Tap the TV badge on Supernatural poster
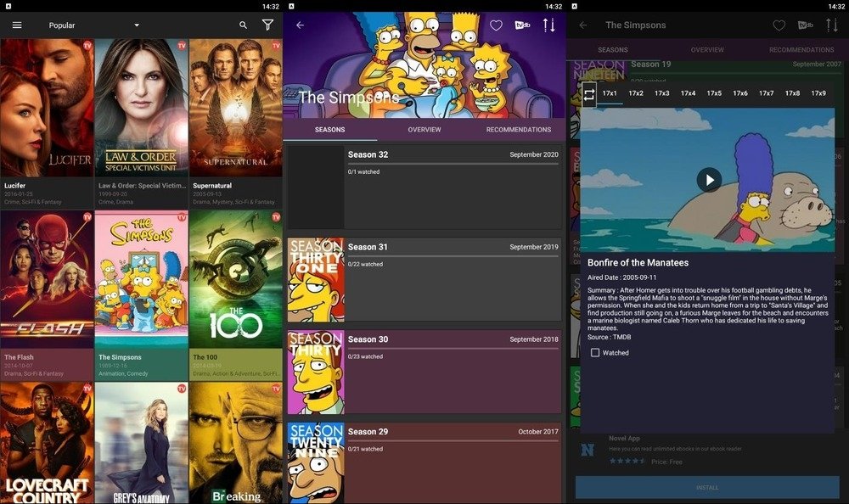This screenshot has width=849, height=504. (276, 46)
